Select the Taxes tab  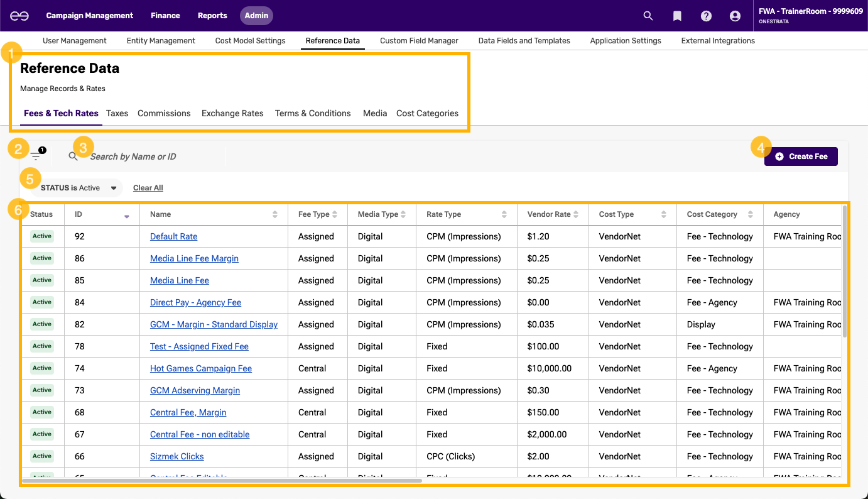117,113
